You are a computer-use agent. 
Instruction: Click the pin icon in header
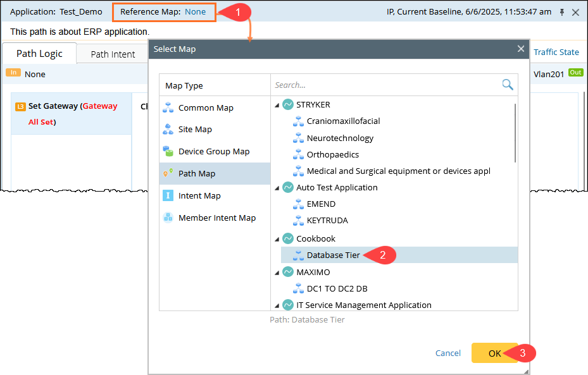click(x=561, y=12)
